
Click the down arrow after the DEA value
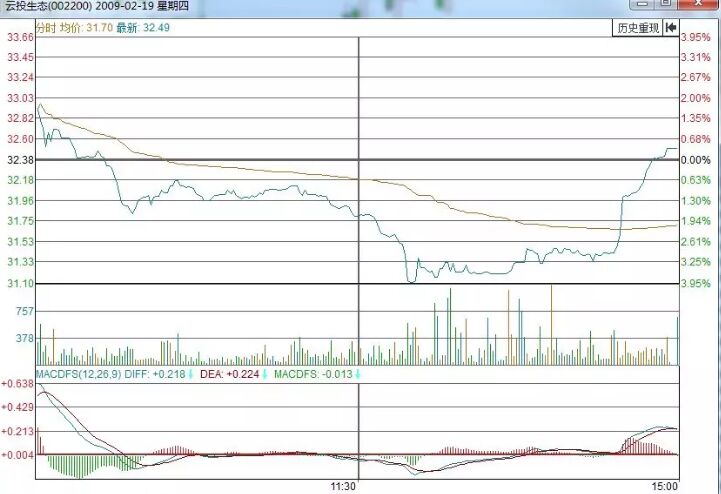point(265,374)
